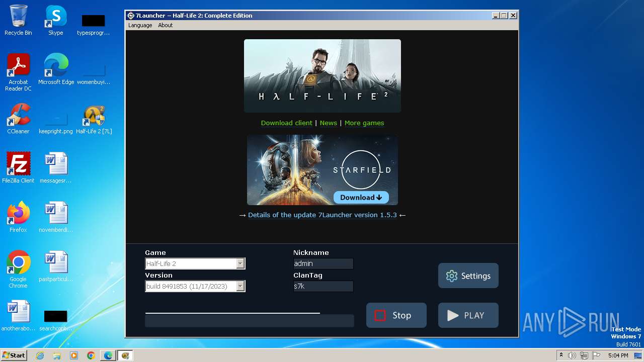Open the News link
This screenshot has height=362, width=644.
coord(329,123)
